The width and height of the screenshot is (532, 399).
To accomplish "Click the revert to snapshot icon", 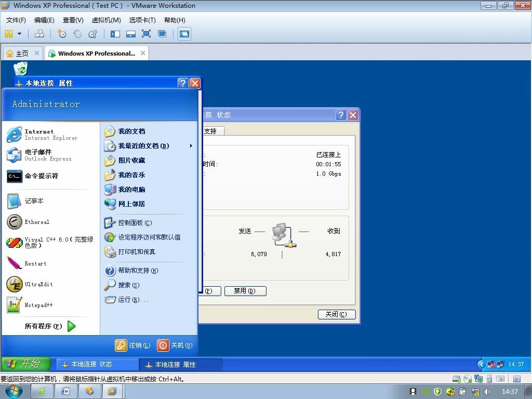I will [77, 34].
